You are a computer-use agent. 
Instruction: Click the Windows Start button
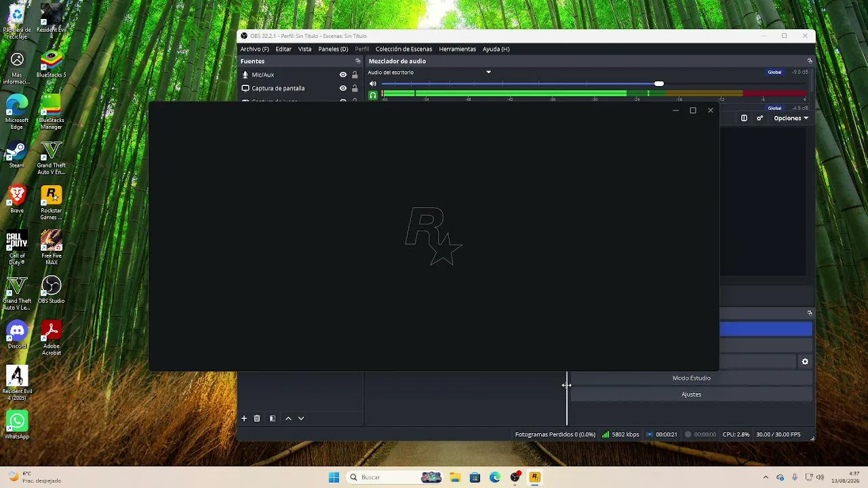click(334, 477)
